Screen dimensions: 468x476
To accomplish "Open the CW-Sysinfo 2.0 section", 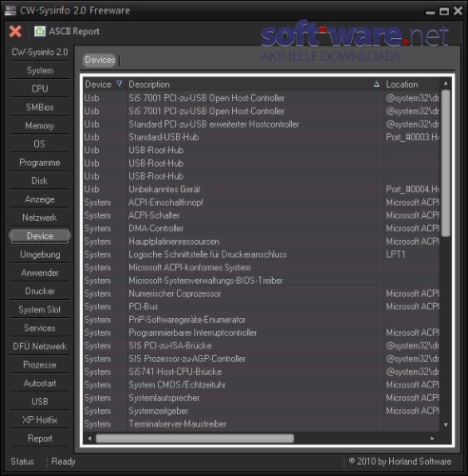I will point(40,52).
